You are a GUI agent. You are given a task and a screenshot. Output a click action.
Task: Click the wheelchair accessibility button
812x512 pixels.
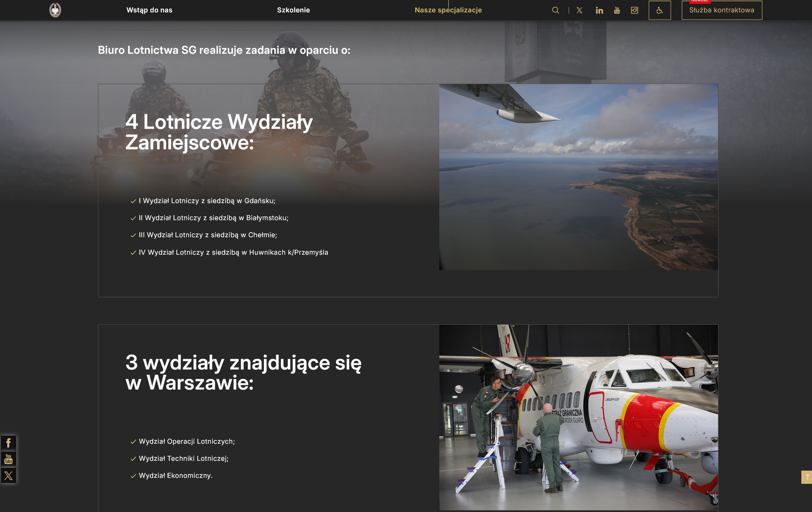(660, 10)
